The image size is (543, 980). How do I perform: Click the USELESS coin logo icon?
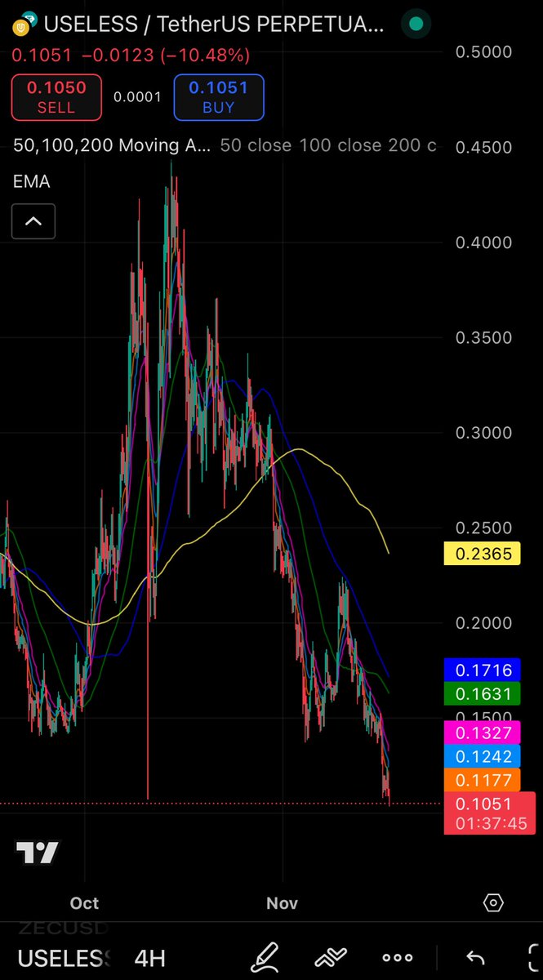(24, 24)
